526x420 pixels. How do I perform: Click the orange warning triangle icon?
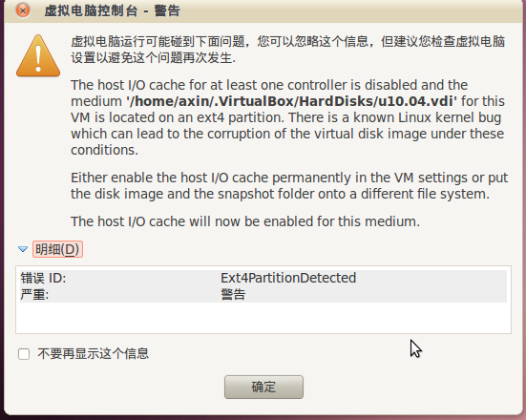coord(38,56)
